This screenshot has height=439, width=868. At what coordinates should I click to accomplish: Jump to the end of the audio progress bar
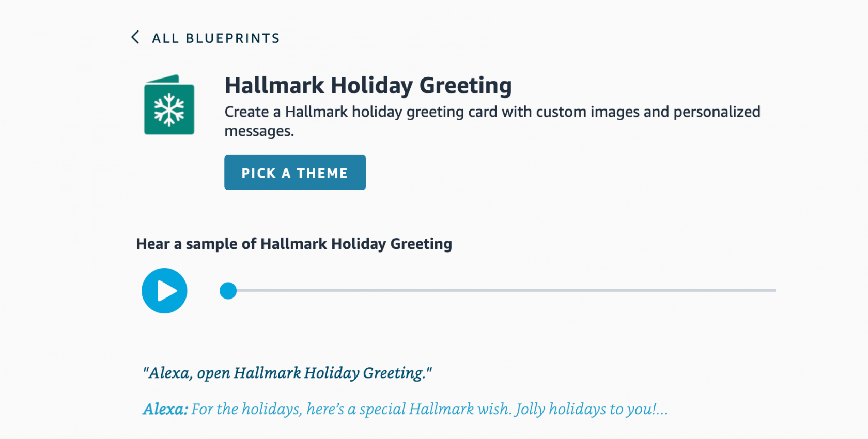[x=774, y=290]
